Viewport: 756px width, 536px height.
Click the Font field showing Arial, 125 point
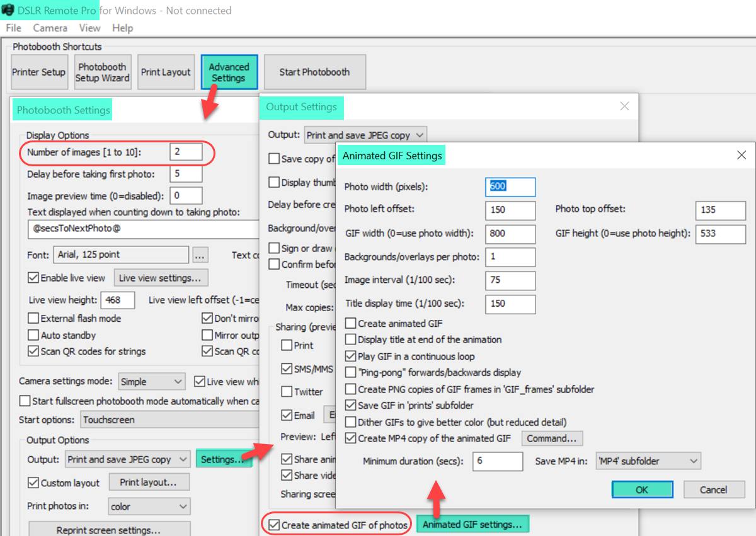(x=121, y=255)
